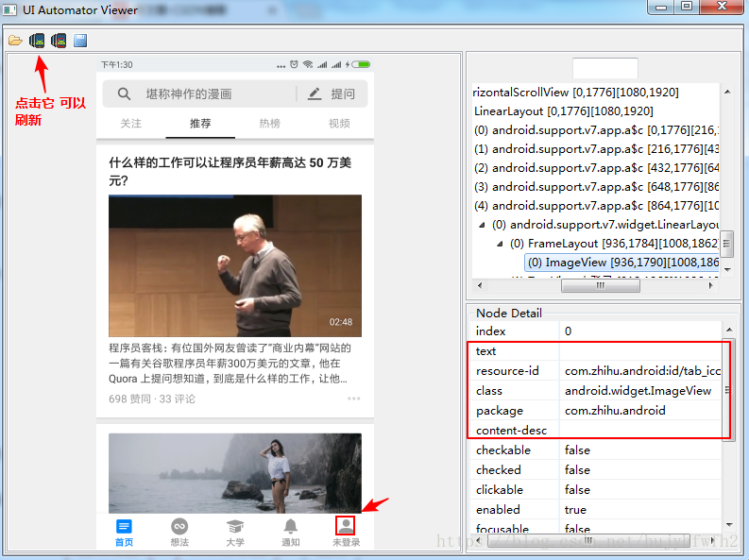Select tree node (1) android.support.v7.app.a$c
Screen dimensions: 749x560
tap(596, 149)
